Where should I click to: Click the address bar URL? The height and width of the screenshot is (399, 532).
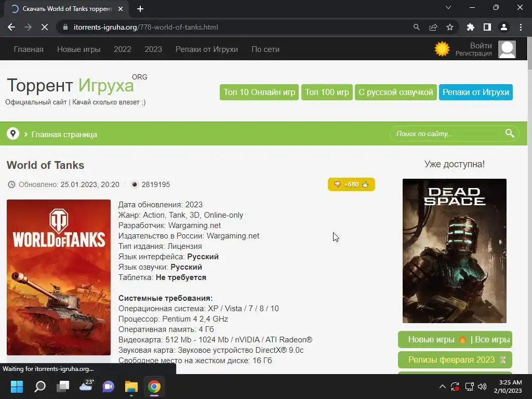point(146,27)
